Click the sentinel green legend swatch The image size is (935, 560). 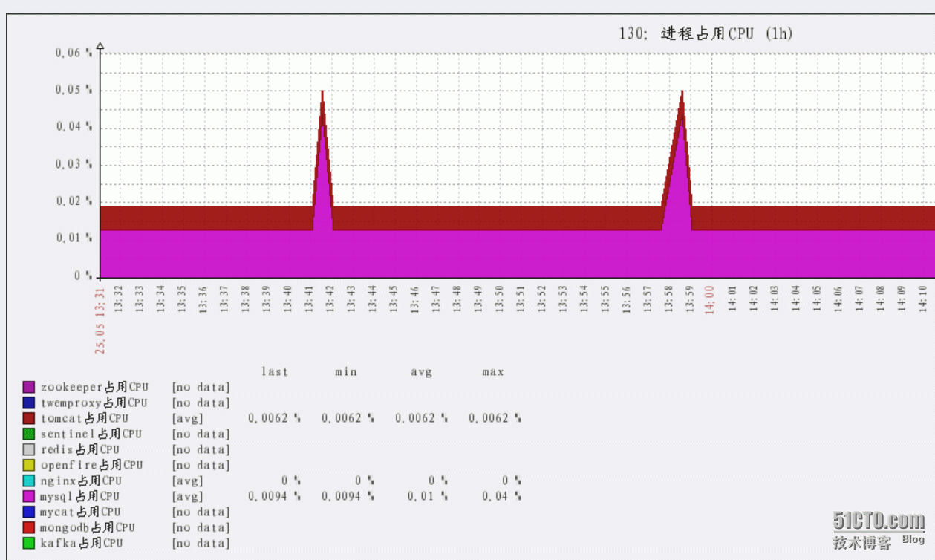(29, 434)
